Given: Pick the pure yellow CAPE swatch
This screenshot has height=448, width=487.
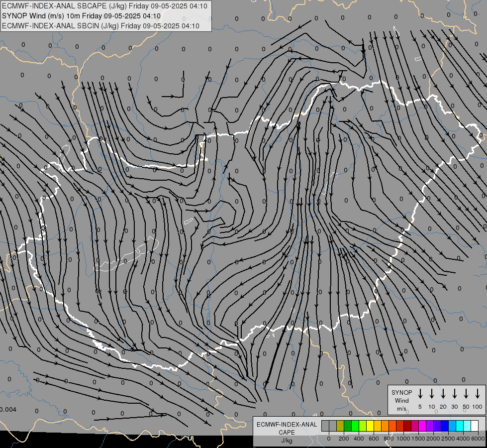Looking at the screenshot, I should tap(370, 426).
